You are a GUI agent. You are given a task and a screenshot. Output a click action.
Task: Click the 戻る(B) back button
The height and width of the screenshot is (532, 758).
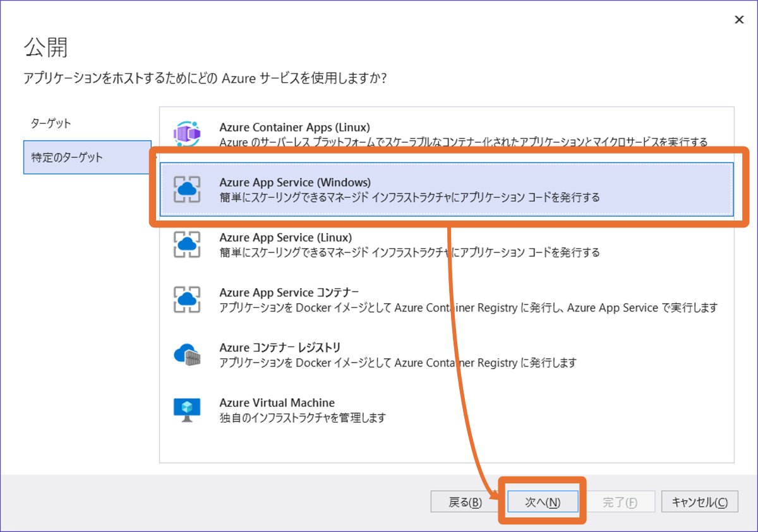point(466,502)
